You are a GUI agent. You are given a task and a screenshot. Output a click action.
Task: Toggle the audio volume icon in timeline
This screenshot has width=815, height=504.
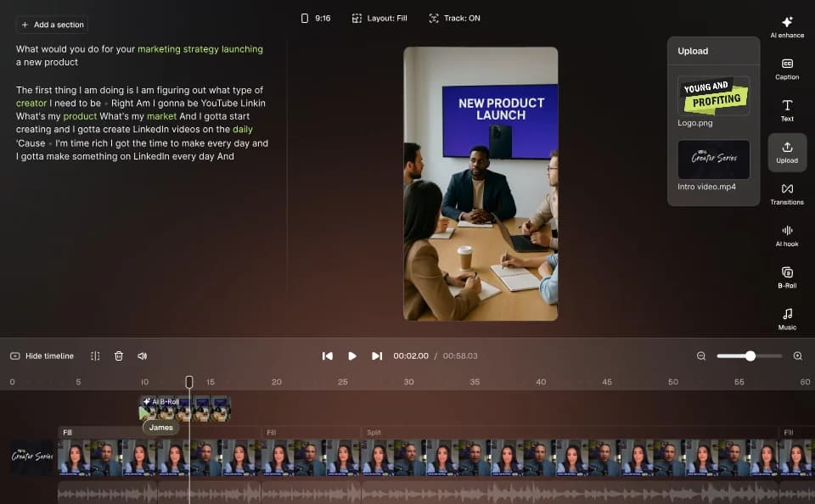click(x=141, y=356)
